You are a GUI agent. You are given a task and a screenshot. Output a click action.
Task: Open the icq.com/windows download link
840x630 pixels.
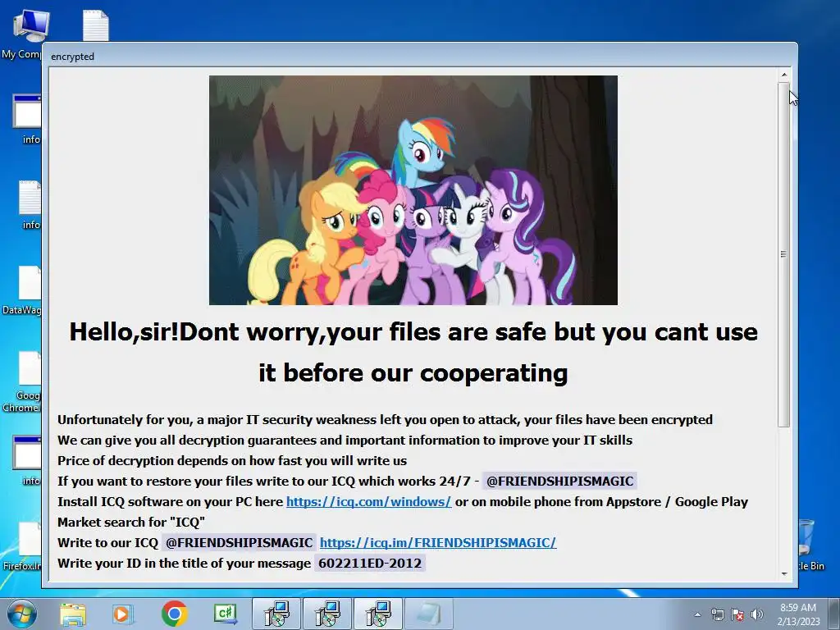pyautogui.click(x=368, y=501)
